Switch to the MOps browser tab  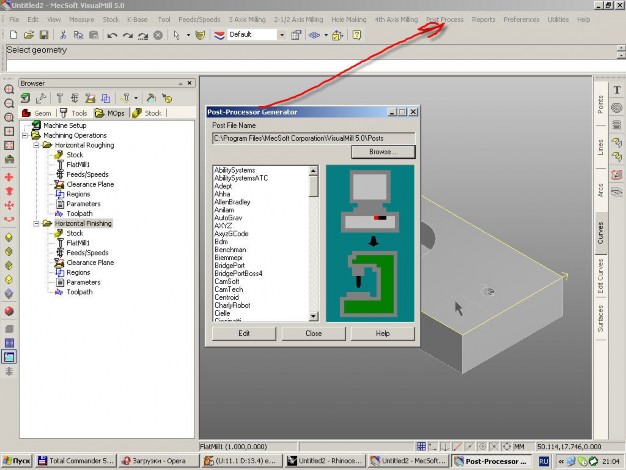[x=111, y=113]
